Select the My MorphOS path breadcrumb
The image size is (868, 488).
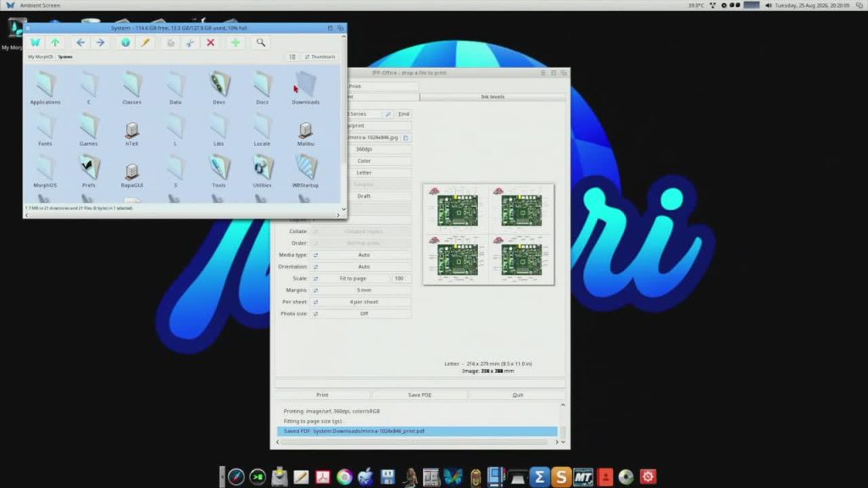point(40,57)
